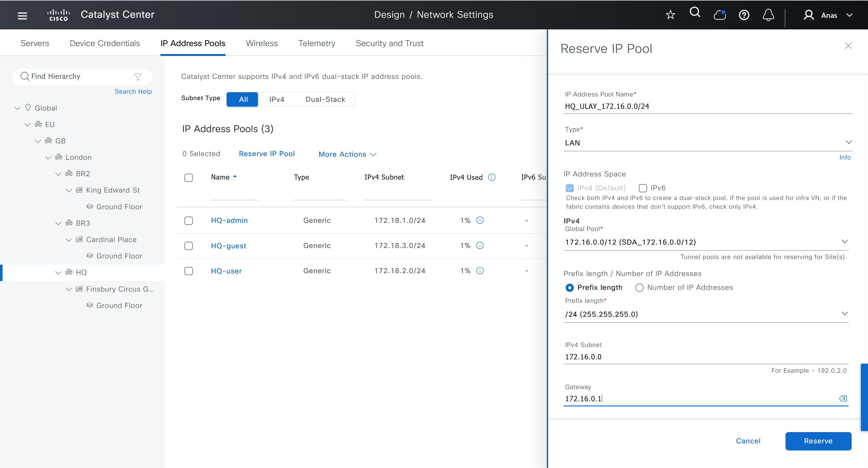Open the More Actions dropdown
The height and width of the screenshot is (468, 868).
(x=347, y=154)
